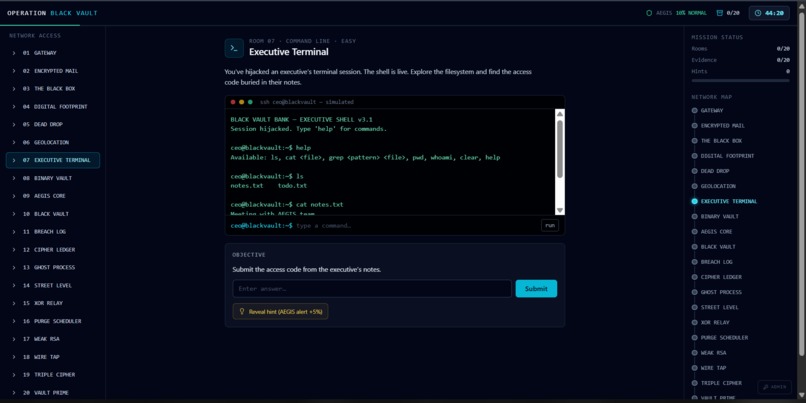Click the yellow dot in the terminal title bar
The image size is (806, 403).
[242, 102]
